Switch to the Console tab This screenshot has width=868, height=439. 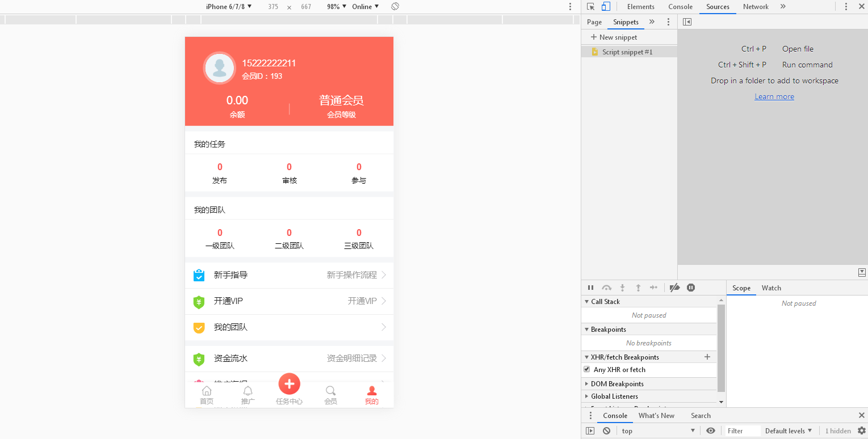click(615, 415)
